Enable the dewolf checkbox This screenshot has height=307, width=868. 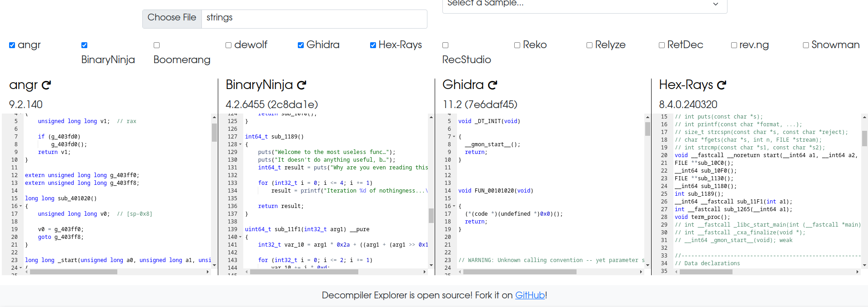tap(229, 45)
